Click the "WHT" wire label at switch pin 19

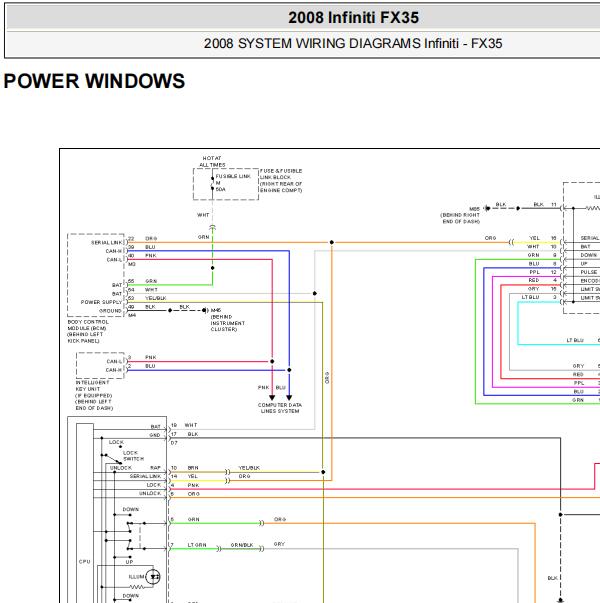coord(191,425)
